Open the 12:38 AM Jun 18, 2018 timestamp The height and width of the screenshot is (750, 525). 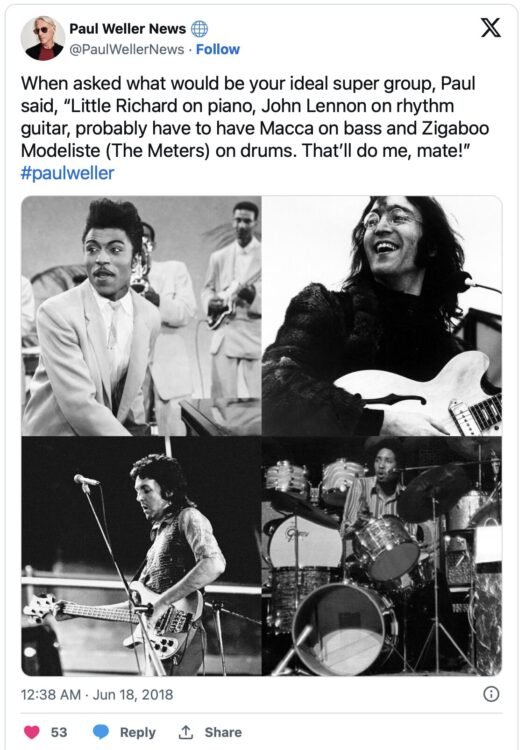(x=97, y=694)
